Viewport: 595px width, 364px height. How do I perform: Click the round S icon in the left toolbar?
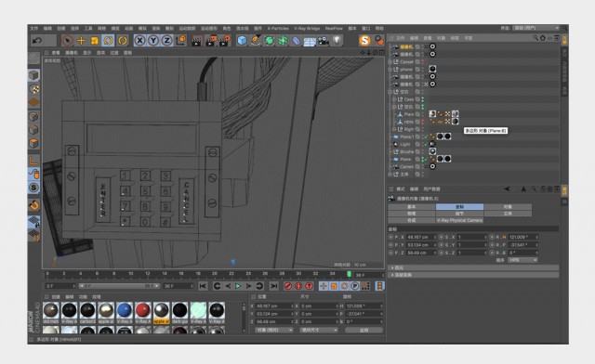[x=33, y=188]
